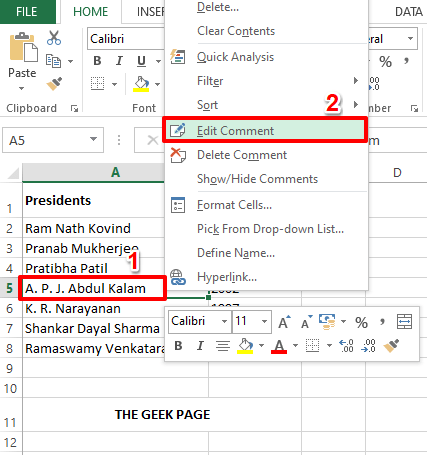
Task: Click Format Cells... menu entry
Action: (x=234, y=205)
